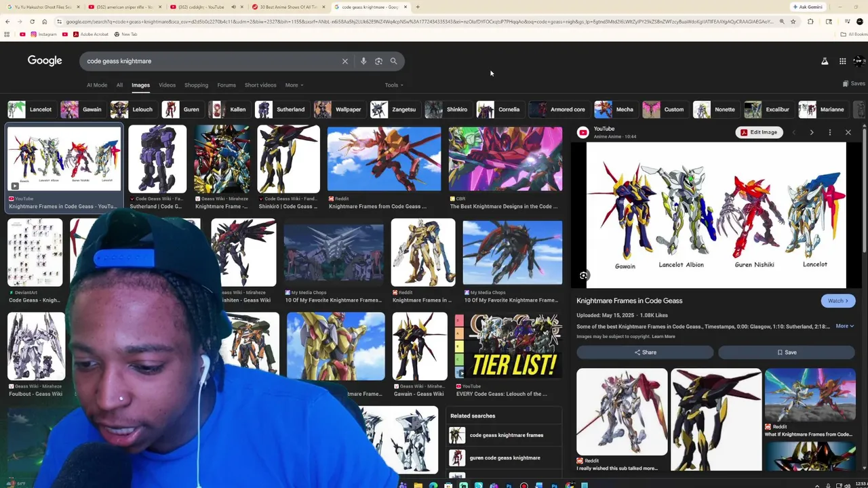The height and width of the screenshot is (488, 868).
Task: Open Instagram bookmark in bookmarks bar
Action: point(43,34)
